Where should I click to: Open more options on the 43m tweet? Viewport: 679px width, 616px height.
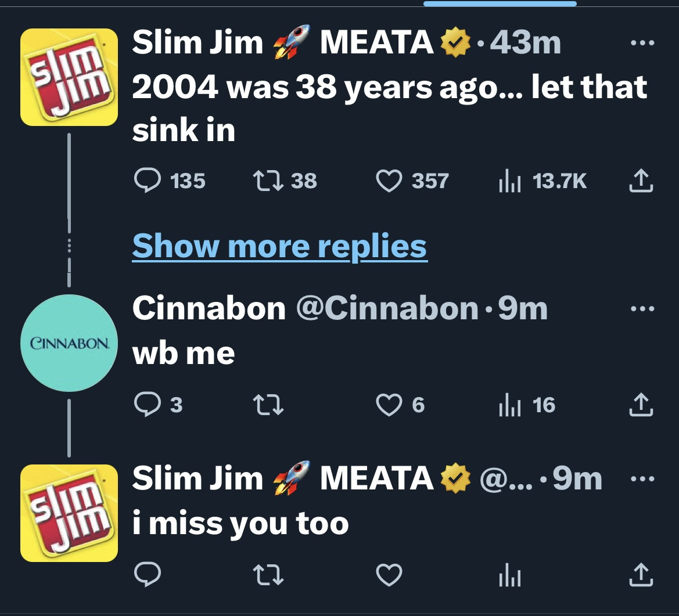[644, 44]
